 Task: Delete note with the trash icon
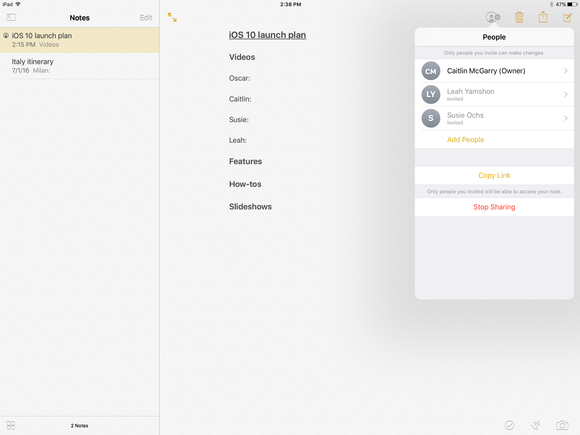point(519,17)
